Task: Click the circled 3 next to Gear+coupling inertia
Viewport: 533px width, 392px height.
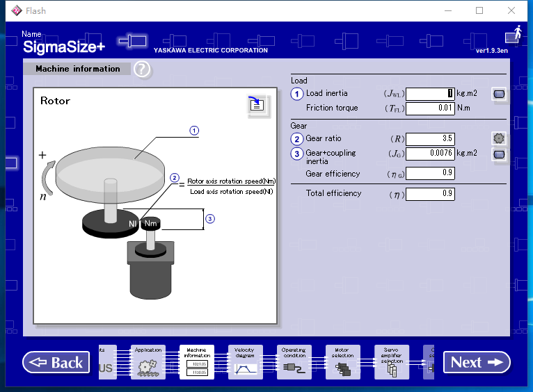Action: 296,154
